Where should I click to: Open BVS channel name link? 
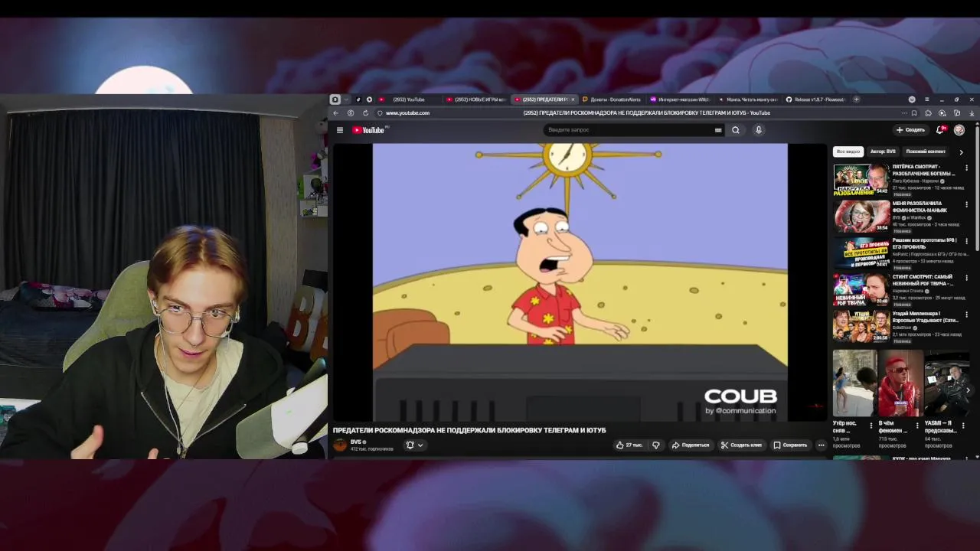pos(356,442)
